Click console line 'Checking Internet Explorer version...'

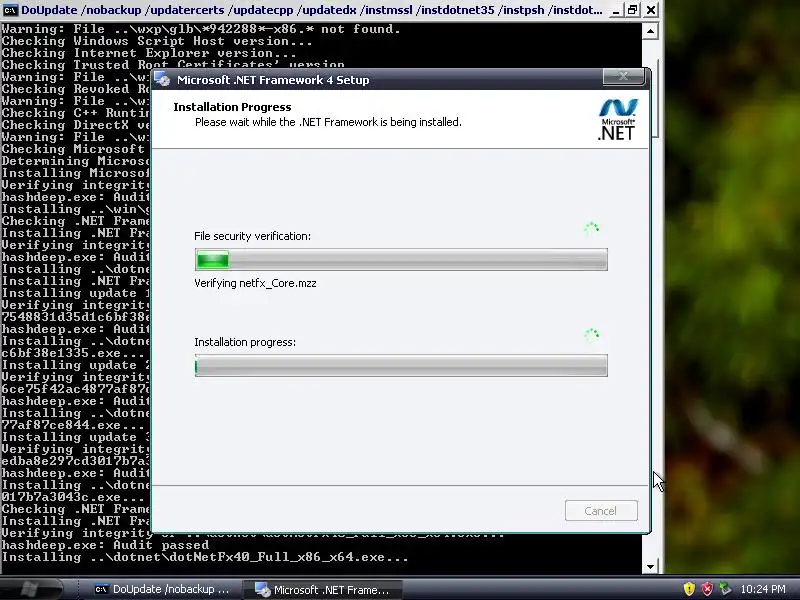[x=148, y=53]
